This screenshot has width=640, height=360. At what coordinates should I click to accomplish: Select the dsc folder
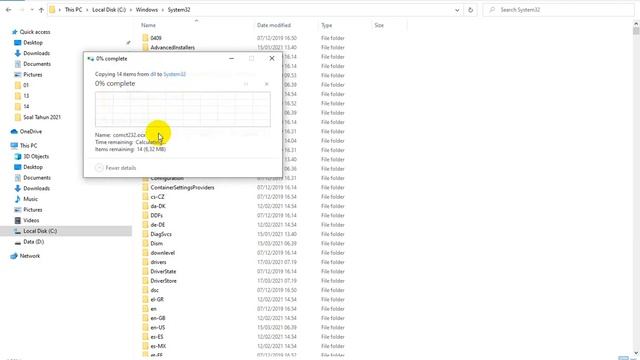[154, 290]
